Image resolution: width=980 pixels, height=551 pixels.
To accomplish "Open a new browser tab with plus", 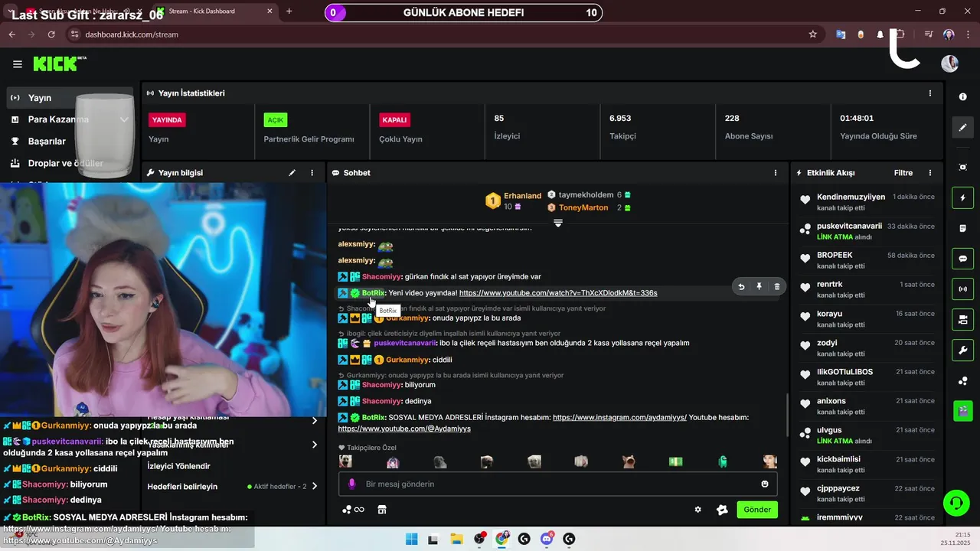I will [x=289, y=11].
